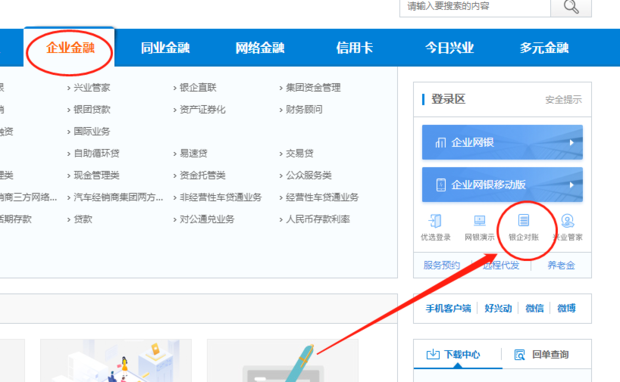Open the 信用卡 menu
The width and height of the screenshot is (620, 382).
coord(354,48)
